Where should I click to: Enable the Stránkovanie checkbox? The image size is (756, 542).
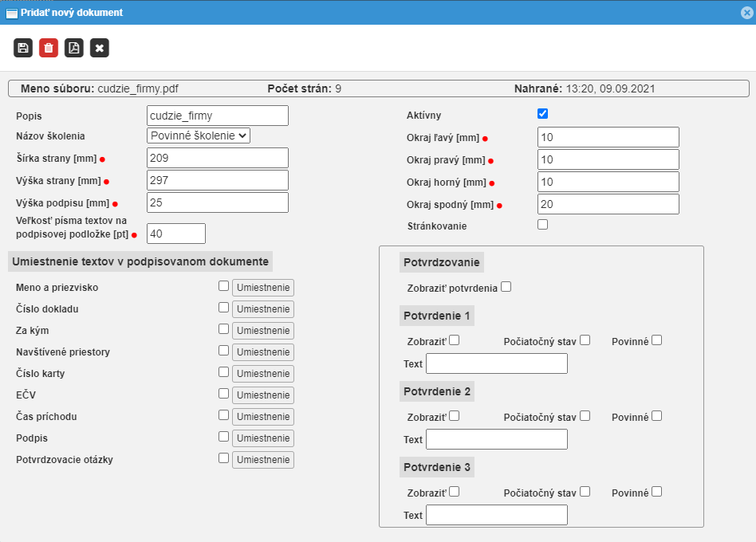pos(543,225)
